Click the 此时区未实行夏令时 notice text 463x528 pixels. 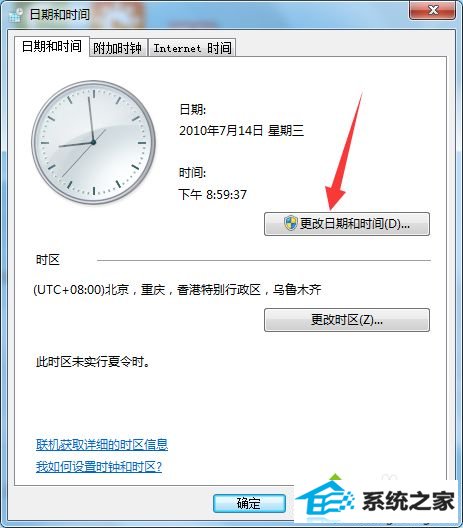pos(93,362)
